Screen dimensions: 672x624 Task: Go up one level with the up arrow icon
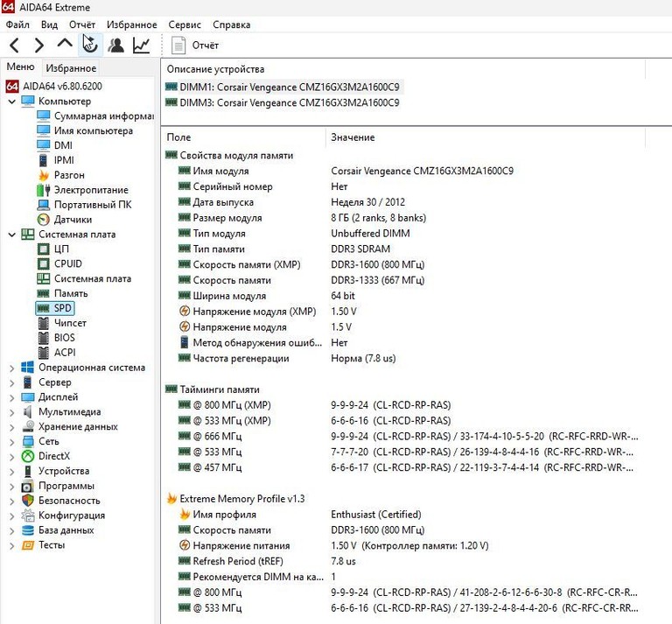(65, 43)
